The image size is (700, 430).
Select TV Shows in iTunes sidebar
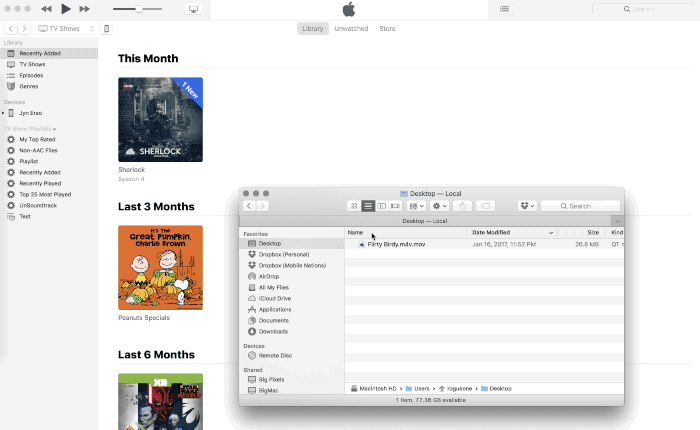click(49, 64)
